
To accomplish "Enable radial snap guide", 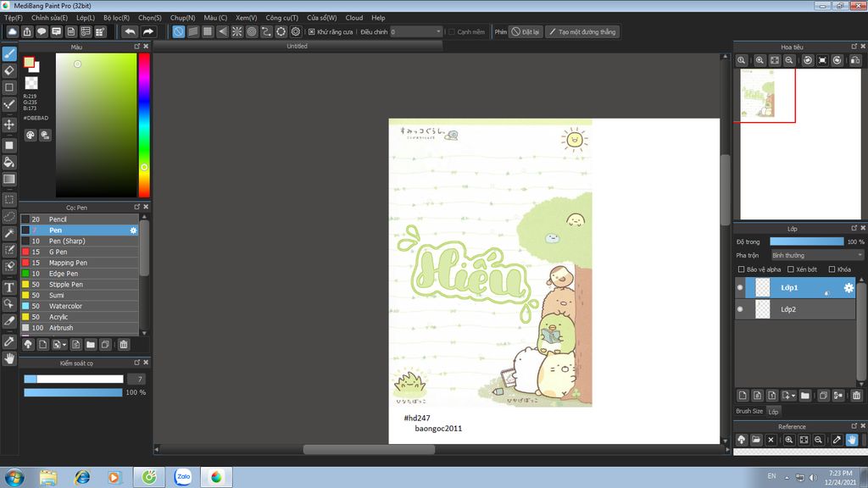I will click(x=237, y=31).
